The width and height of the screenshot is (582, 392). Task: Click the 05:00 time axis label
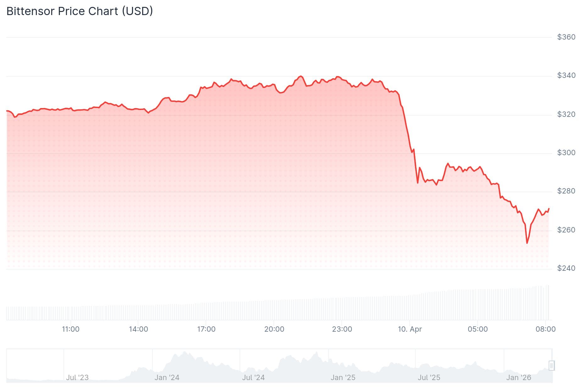coord(478,329)
